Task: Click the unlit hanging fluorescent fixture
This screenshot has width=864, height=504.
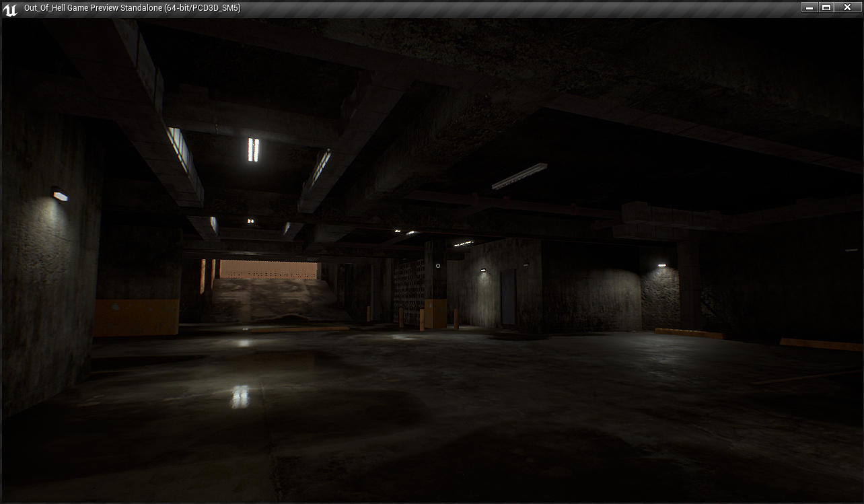Action: (519, 176)
